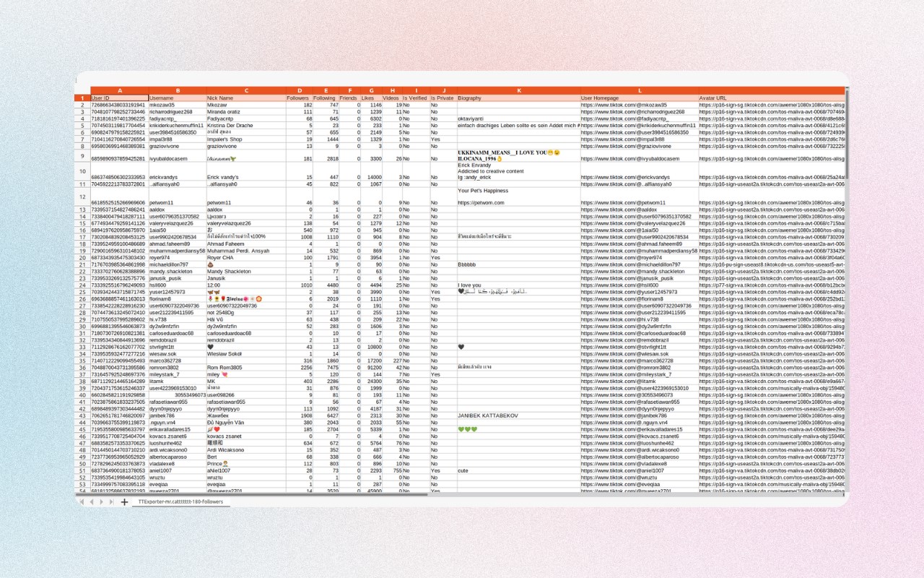The width and height of the screenshot is (924, 578).
Task: Select the 'Impaler's Shop' cell
Action: tap(245, 139)
